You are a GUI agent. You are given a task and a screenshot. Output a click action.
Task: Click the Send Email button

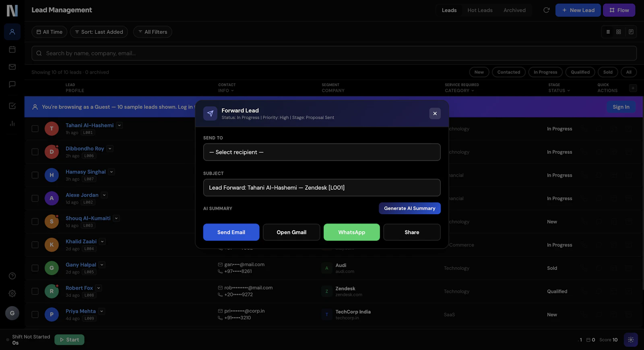[x=231, y=232]
